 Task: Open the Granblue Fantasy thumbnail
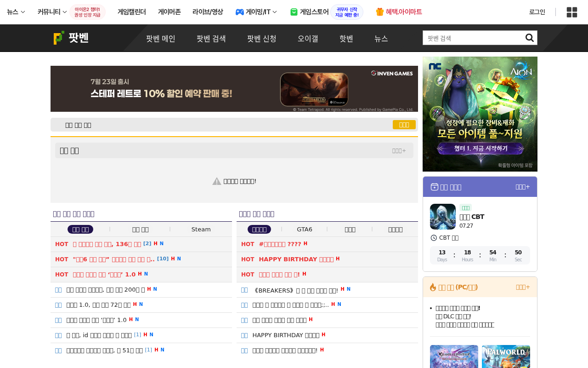pos(454,356)
